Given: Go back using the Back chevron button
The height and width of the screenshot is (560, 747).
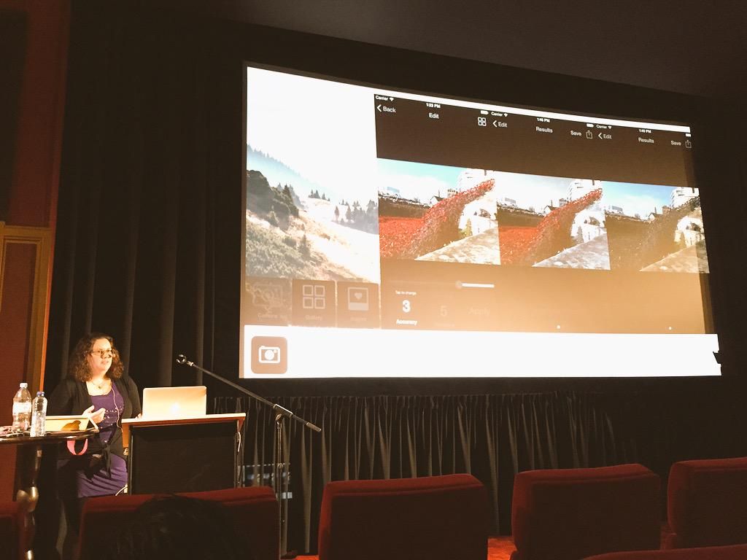Looking at the screenshot, I should point(387,109).
